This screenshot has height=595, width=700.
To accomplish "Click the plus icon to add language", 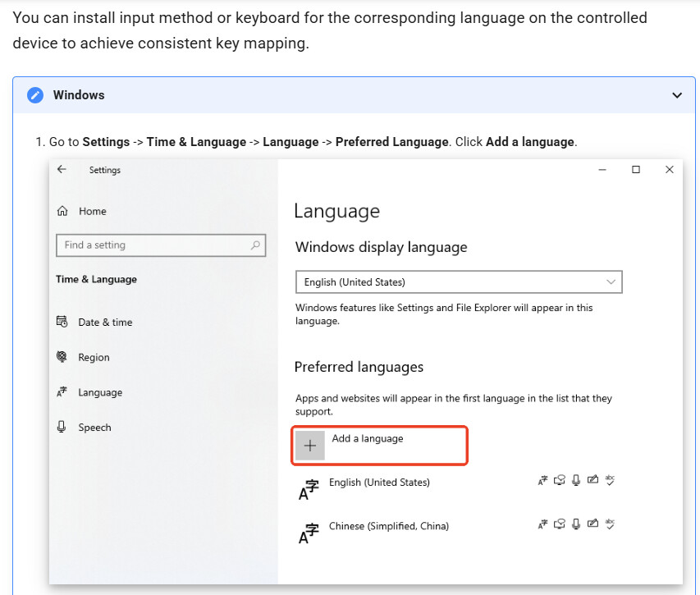I will [x=310, y=446].
